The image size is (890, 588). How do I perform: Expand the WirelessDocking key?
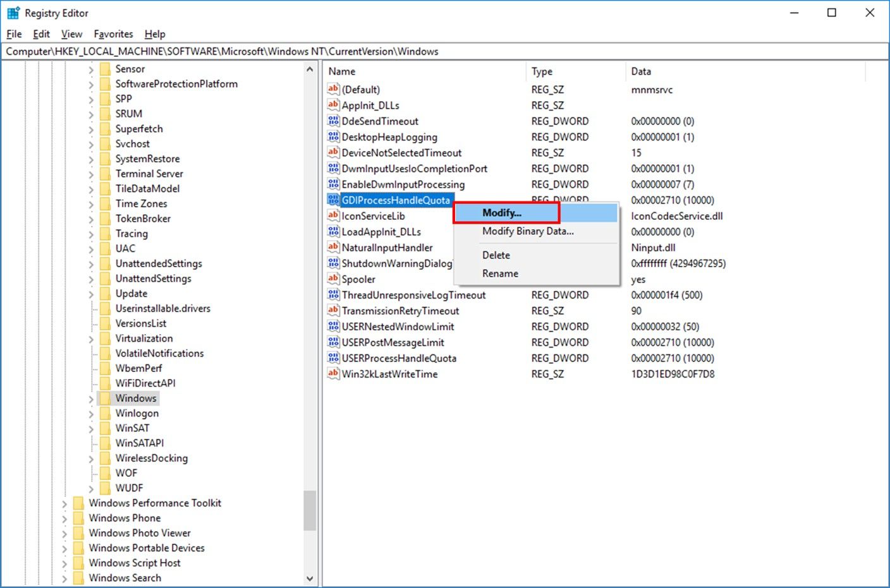[91, 459]
